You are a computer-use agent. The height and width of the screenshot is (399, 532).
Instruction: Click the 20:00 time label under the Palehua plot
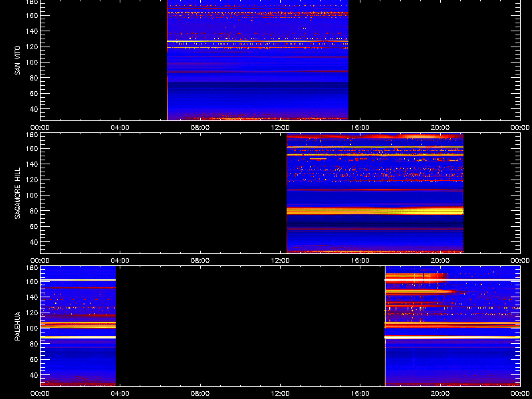[x=440, y=394]
